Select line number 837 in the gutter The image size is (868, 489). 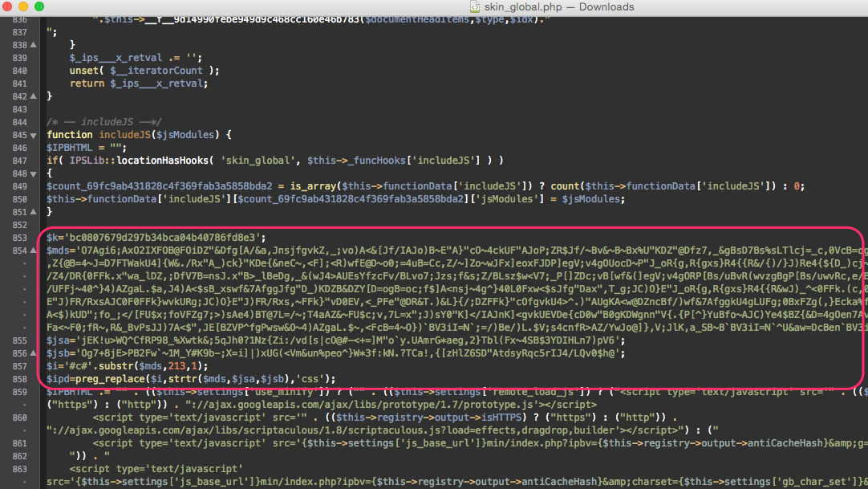tap(19, 32)
